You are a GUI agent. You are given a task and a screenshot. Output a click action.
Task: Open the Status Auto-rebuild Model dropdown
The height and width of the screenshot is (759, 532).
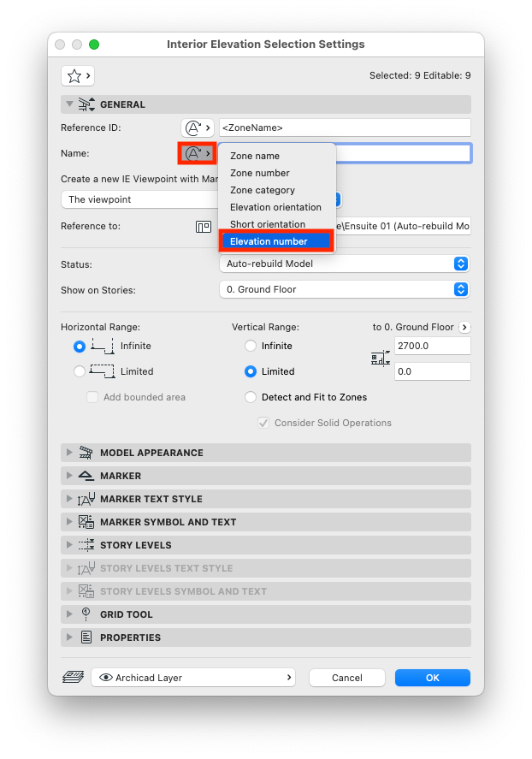point(345,264)
